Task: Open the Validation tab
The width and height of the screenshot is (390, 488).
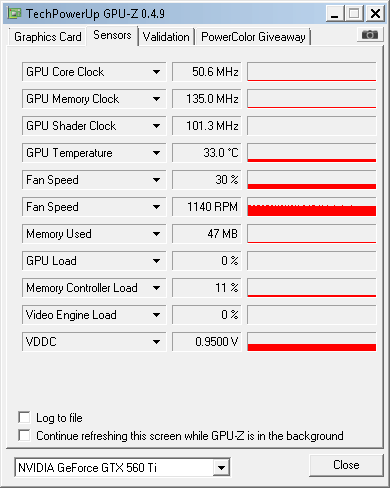Action: [x=166, y=37]
